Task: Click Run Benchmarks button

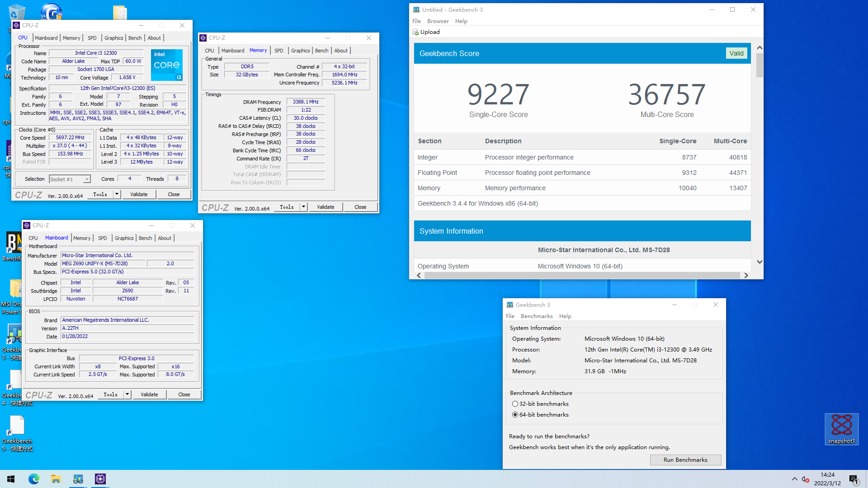Action: pos(685,460)
